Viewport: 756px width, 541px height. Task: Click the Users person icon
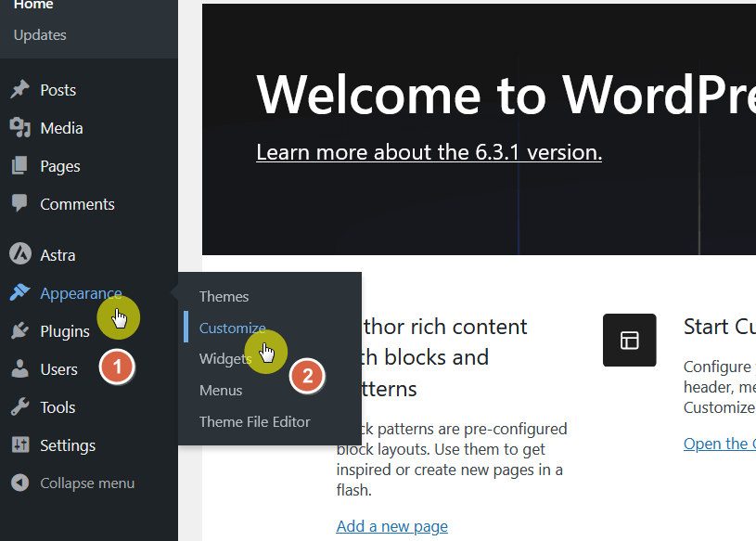(19, 369)
